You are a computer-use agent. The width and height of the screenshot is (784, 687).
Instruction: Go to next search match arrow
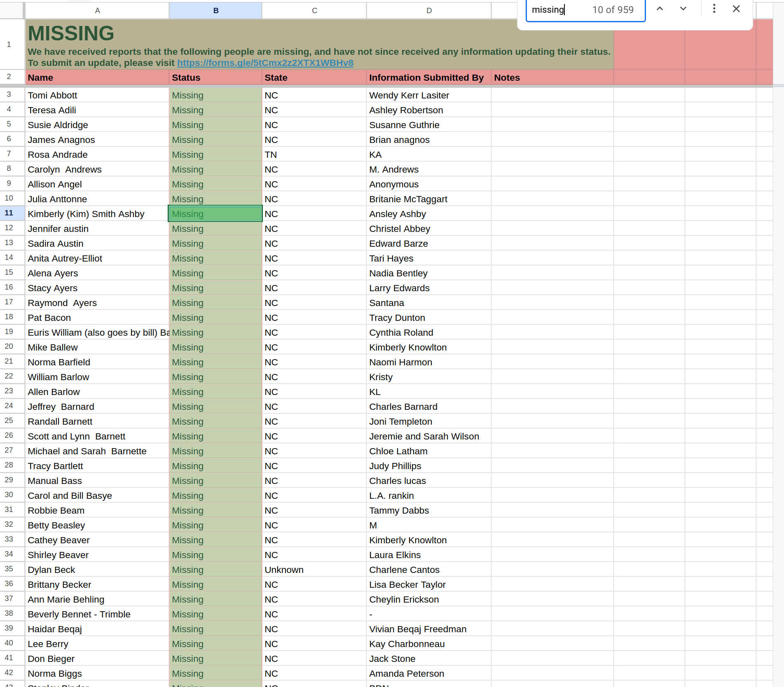pos(683,9)
